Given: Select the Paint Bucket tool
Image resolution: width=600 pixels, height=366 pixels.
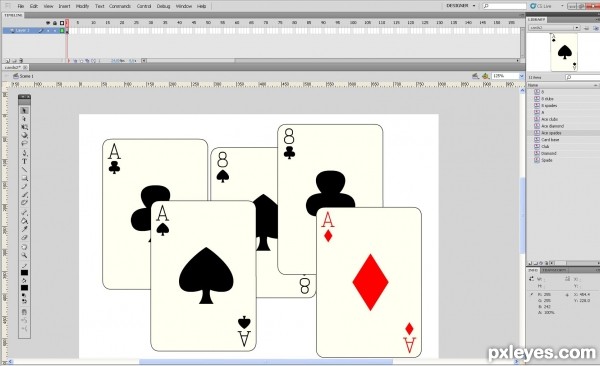Looking at the screenshot, I should click(24, 221).
